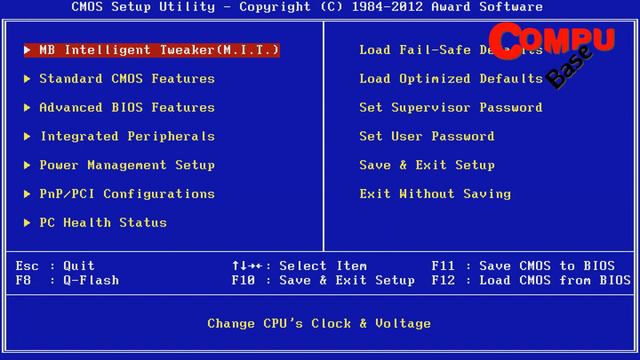Image resolution: width=640 pixels, height=360 pixels.
Task: Select Integrated Peripherals entry
Action: pyautogui.click(x=128, y=136)
